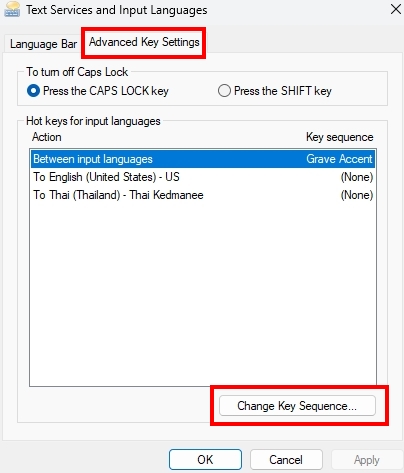Click the greyed-out Apply button
This screenshot has height=473, width=404.
(367, 460)
